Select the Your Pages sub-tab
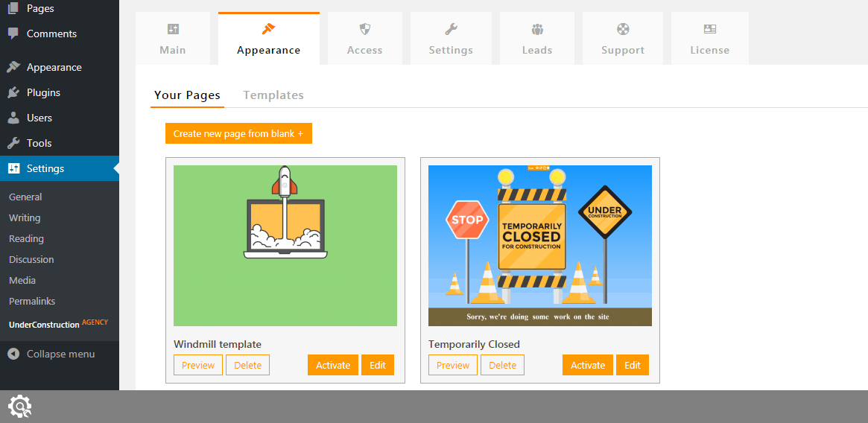Viewport: 868px width, 423px height. click(187, 95)
